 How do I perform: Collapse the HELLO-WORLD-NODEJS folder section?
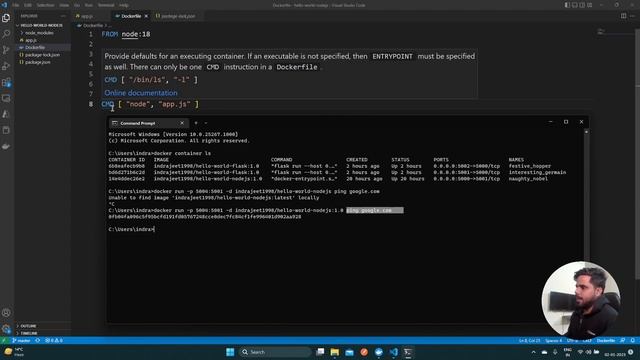[x=42, y=25]
